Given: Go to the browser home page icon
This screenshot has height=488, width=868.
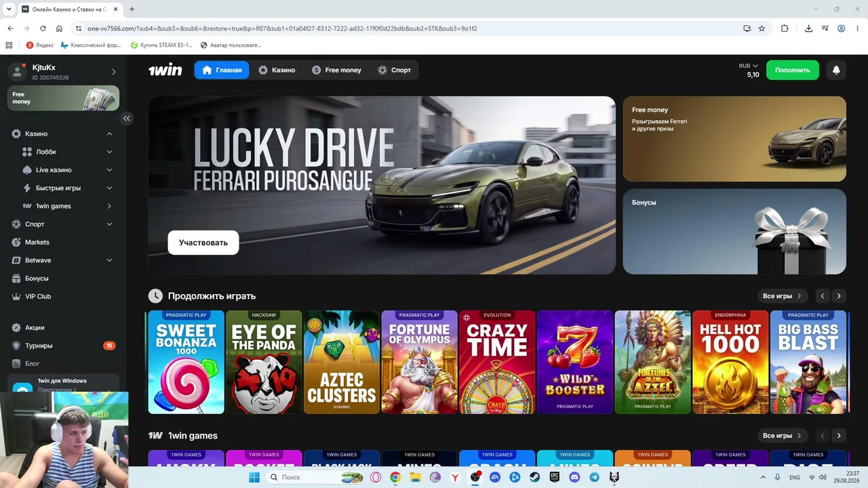Looking at the screenshot, I should [x=59, y=28].
